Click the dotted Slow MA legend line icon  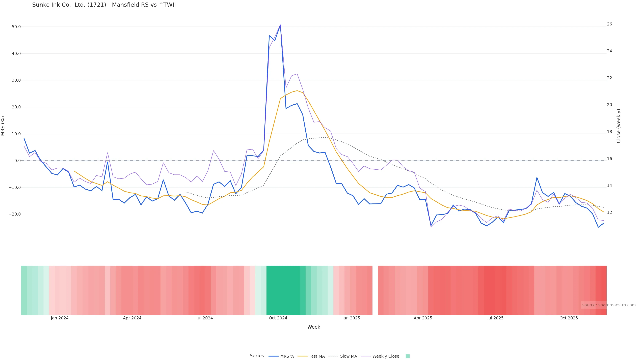[x=333, y=356]
